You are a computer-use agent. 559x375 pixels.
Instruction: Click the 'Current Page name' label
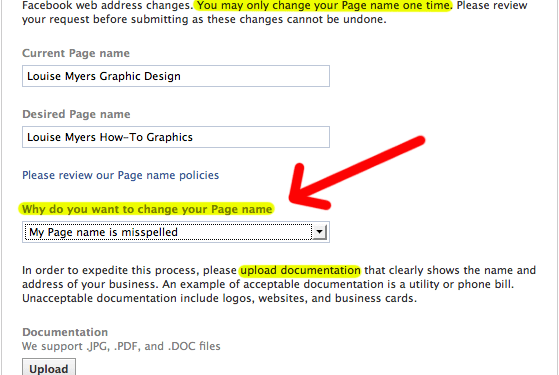pos(76,53)
